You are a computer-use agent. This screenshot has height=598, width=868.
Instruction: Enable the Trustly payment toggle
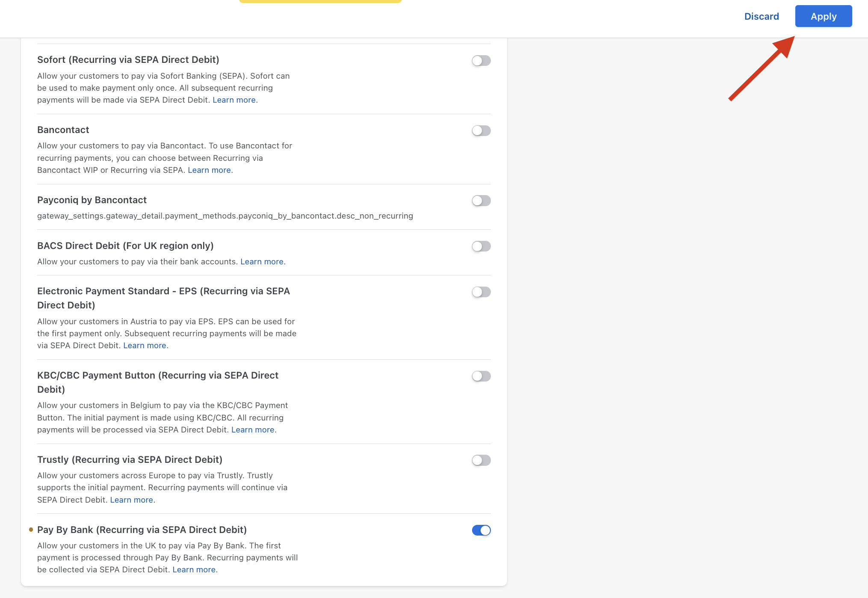[x=481, y=460]
